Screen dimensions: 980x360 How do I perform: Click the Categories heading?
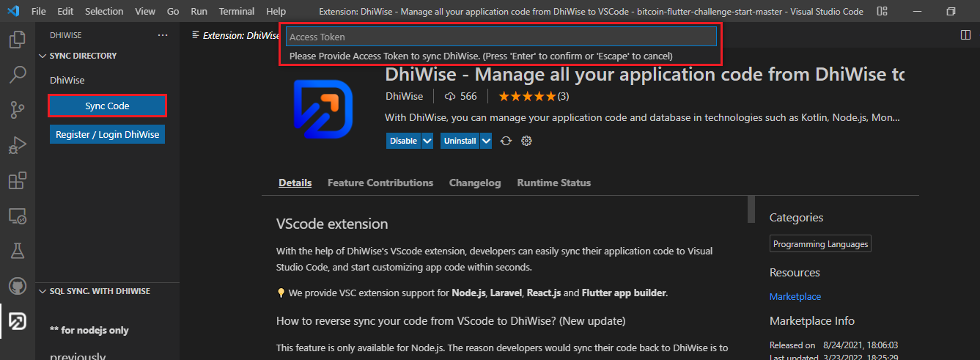[796, 218]
